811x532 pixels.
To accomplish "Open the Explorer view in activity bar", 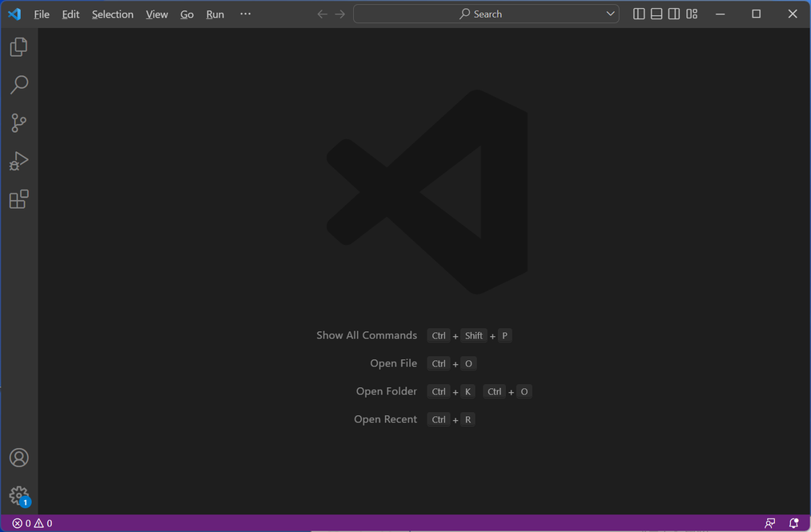I will (18, 47).
